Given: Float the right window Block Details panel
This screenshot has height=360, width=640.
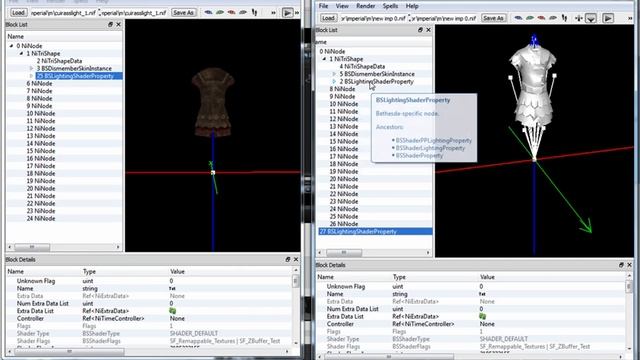Looking at the screenshot, I should 621,265.
